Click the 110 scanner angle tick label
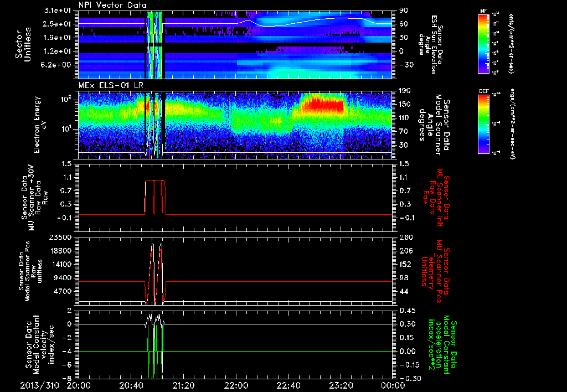This screenshot has width=567, height=392. point(405,118)
